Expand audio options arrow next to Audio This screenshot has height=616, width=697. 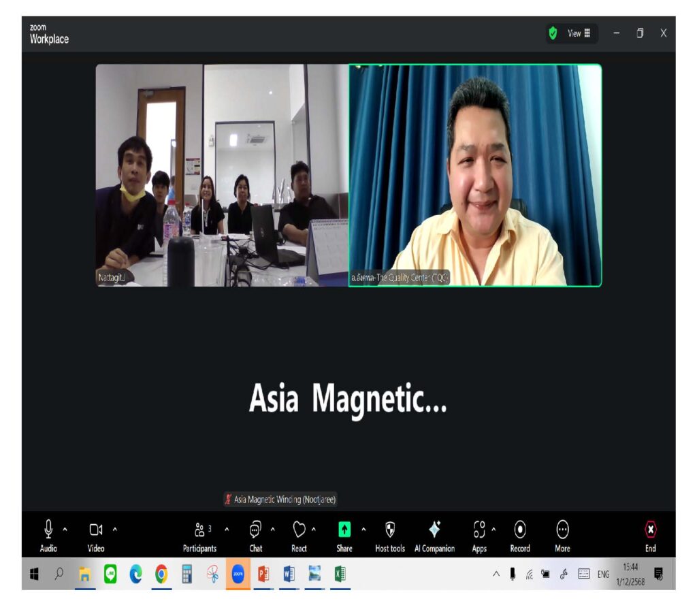[65, 529]
